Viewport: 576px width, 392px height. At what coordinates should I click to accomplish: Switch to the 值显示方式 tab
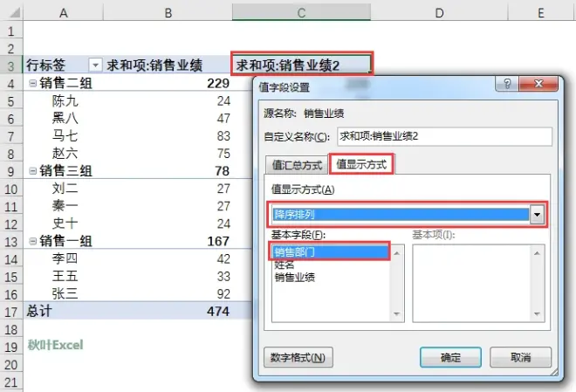361,164
